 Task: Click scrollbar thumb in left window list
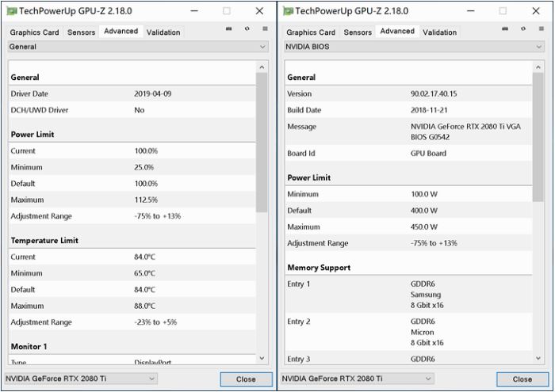click(x=262, y=143)
